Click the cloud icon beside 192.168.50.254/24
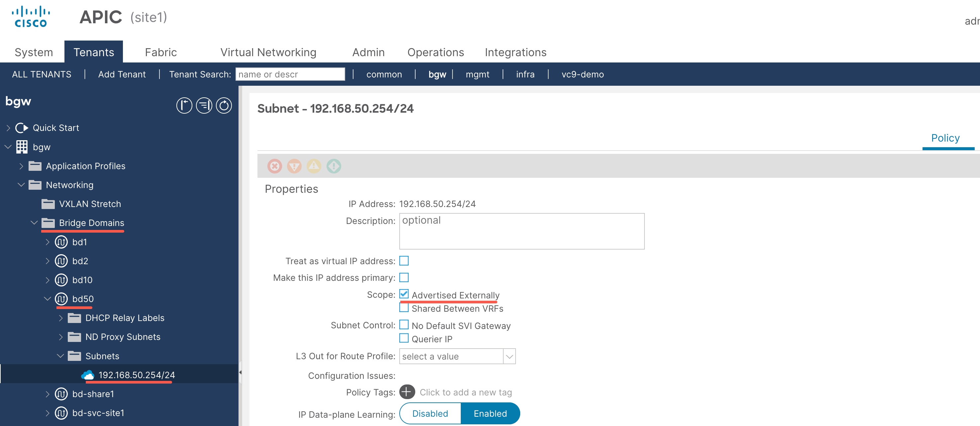The image size is (980, 426). [87, 375]
